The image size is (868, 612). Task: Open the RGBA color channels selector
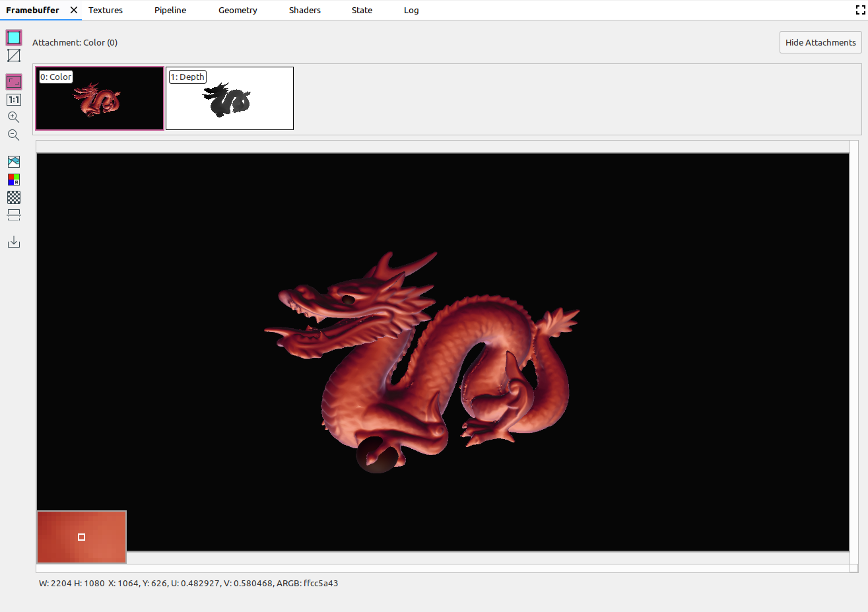pyautogui.click(x=14, y=180)
